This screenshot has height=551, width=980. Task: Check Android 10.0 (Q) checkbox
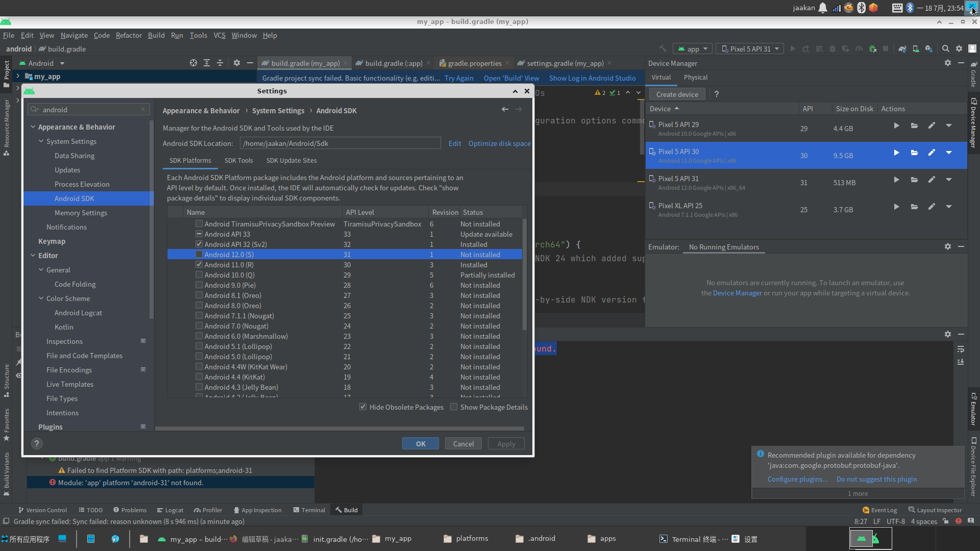click(x=199, y=274)
